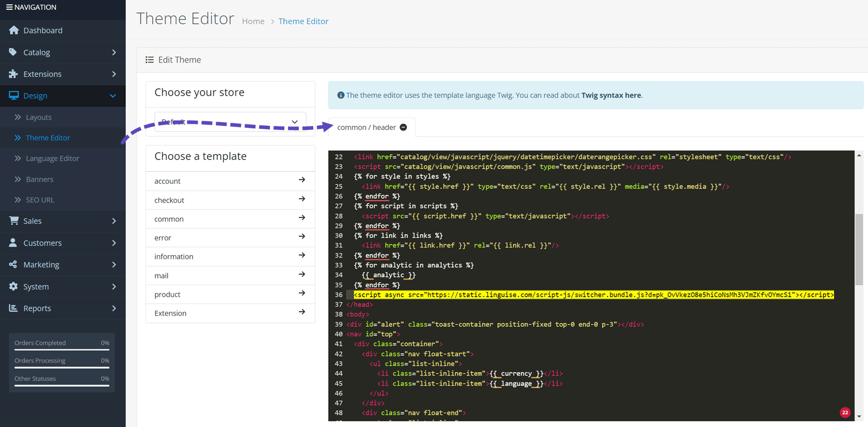
Task: Click the arrow icon next to mail
Action: click(x=302, y=274)
